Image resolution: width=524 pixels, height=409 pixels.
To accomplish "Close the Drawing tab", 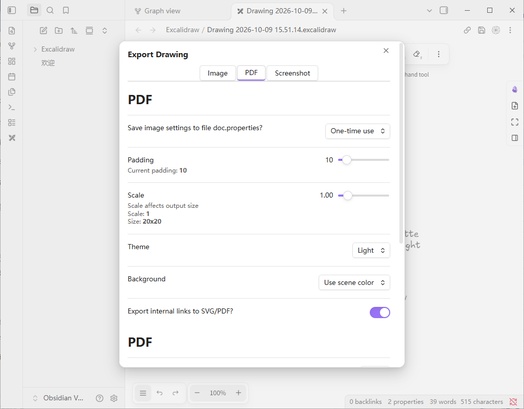I will tap(324, 11).
